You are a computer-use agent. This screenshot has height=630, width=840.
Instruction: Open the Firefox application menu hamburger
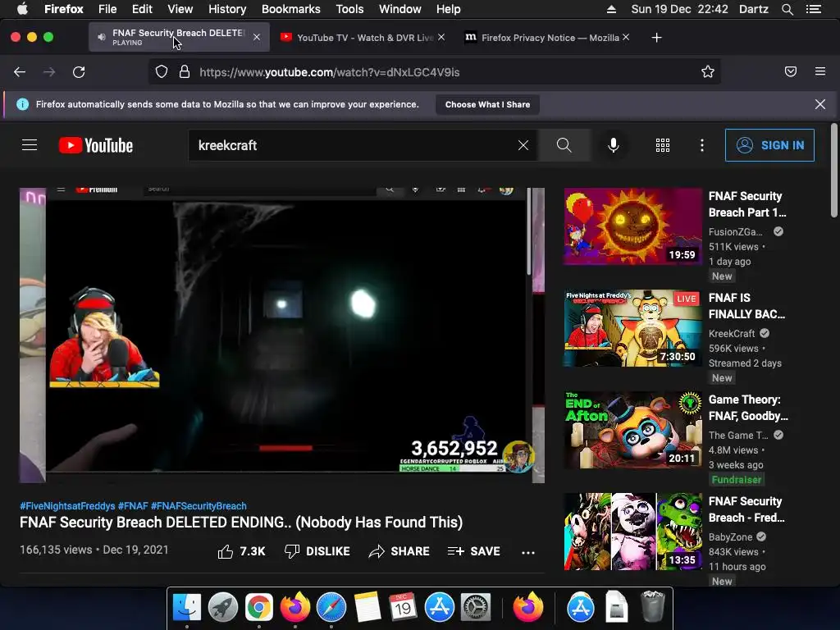pos(820,72)
